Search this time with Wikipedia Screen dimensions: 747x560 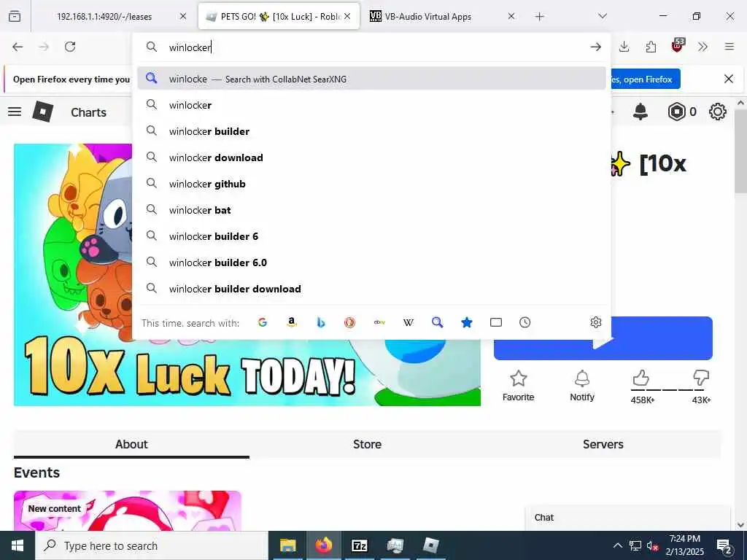(409, 322)
